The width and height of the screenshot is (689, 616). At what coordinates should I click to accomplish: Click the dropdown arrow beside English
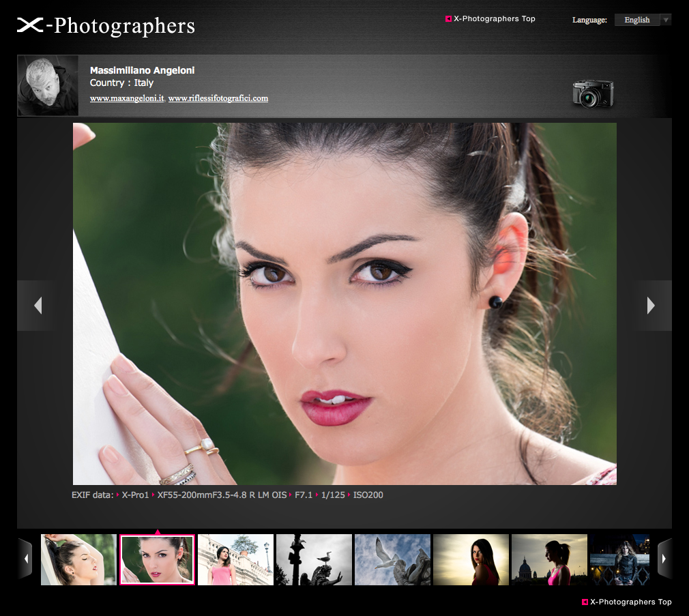coord(666,20)
